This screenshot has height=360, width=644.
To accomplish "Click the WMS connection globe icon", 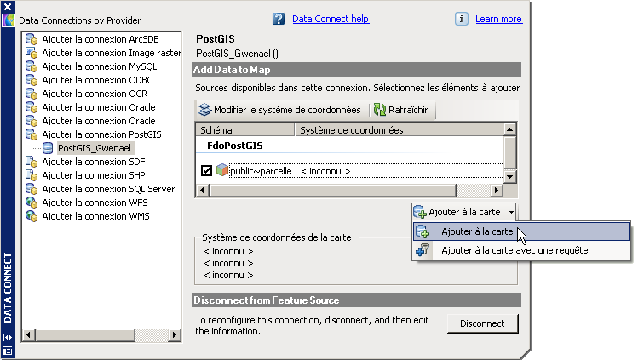I will pos(32,216).
